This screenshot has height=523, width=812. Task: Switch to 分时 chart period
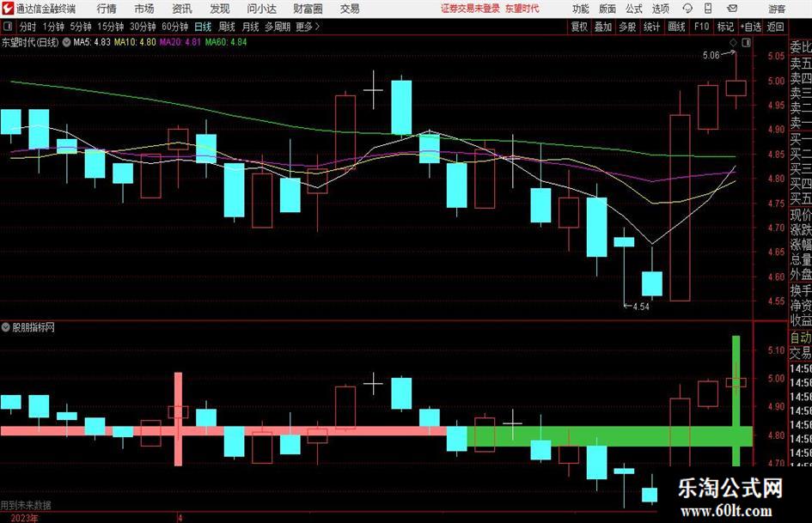click(28, 27)
